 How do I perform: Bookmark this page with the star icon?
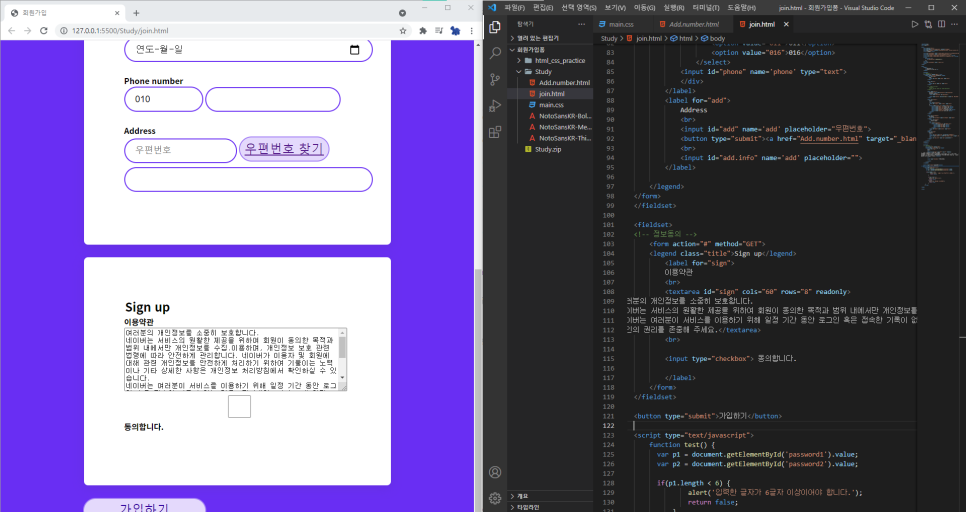(403, 30)
